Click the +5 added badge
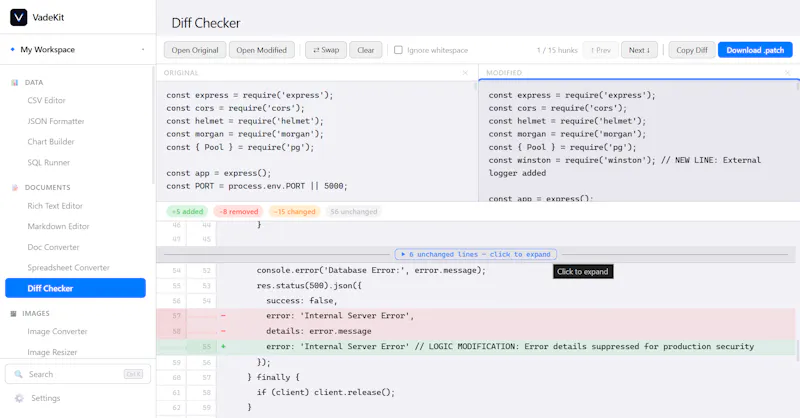Screen dimensions: 800x418 (x=187, y=212)
